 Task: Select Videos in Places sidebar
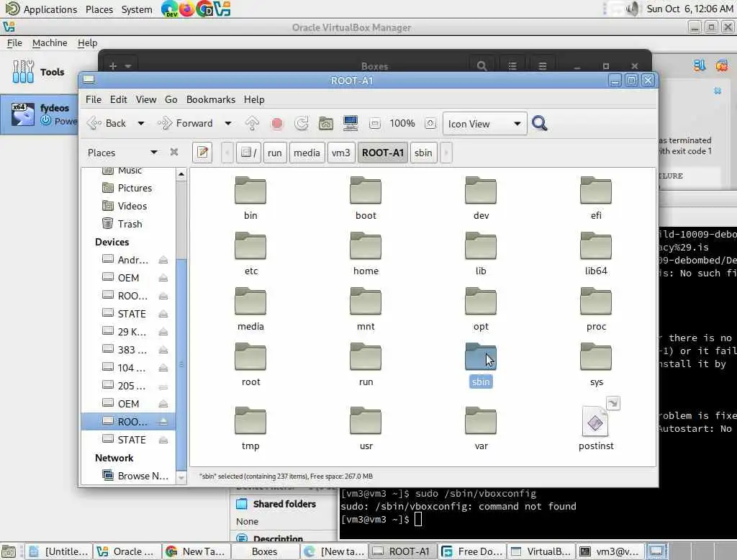point(132,206)
